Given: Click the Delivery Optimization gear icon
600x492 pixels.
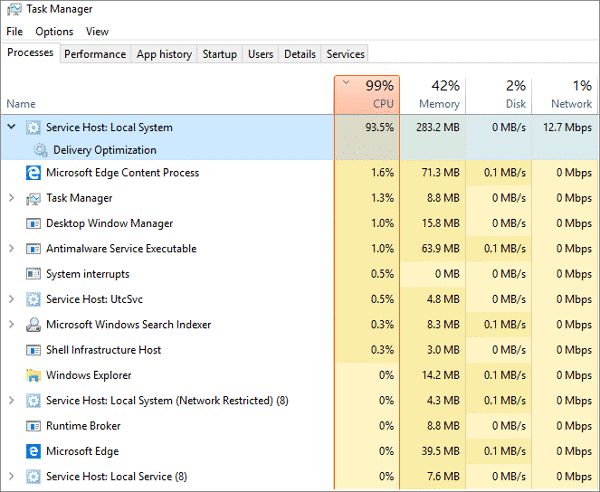Looking at the screenshot, I should pyautogui.click(x=40, y=150).
